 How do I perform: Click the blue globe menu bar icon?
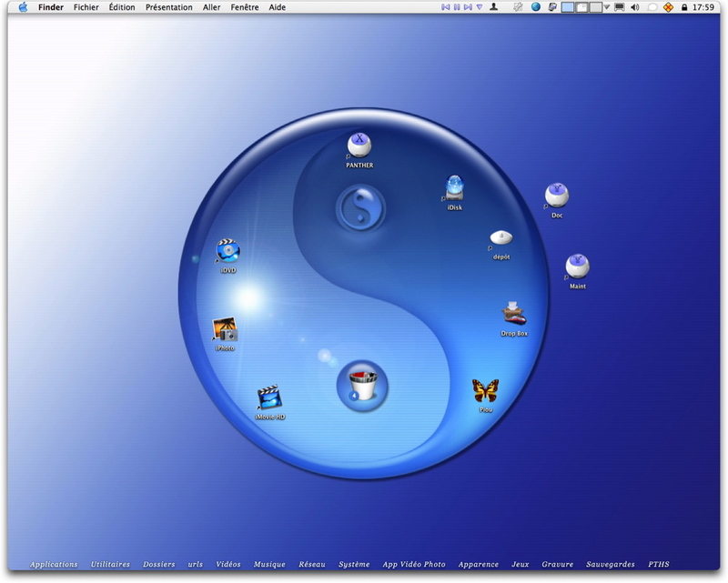(536, 7)
